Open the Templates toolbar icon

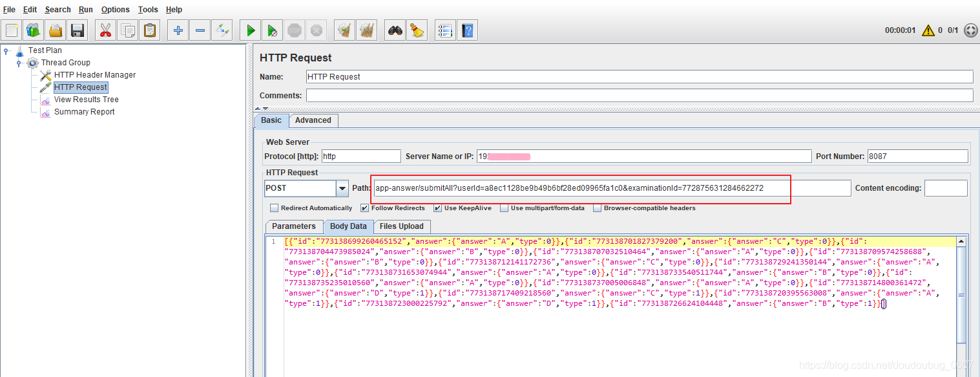pos(34,30)
